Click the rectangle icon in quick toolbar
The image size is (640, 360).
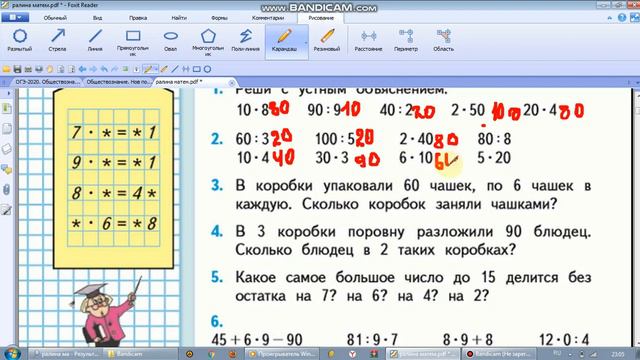197,69
